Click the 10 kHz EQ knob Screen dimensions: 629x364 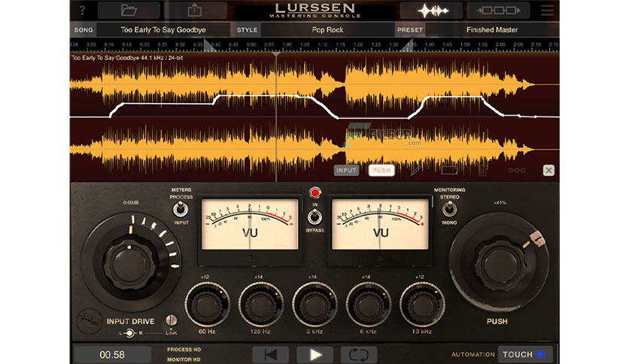[x=422, y=305]
